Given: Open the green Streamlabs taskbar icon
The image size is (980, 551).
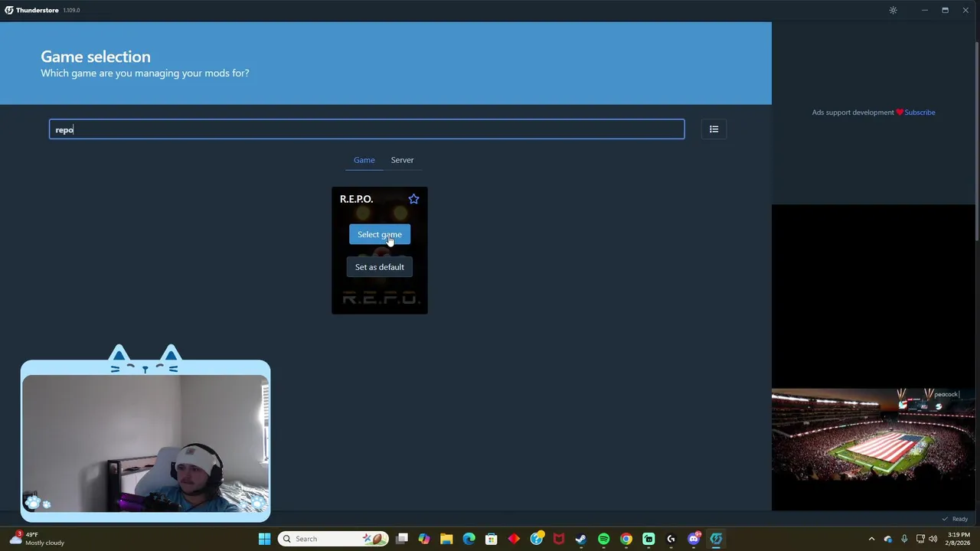Looking at the screenshot, I should 648,539.
